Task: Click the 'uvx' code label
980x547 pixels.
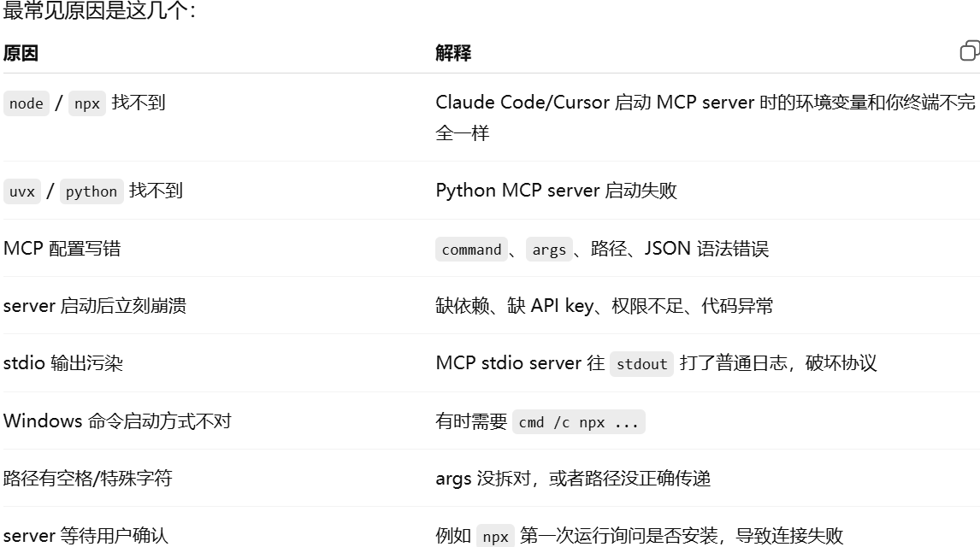Action: click(x=22, y=191)
